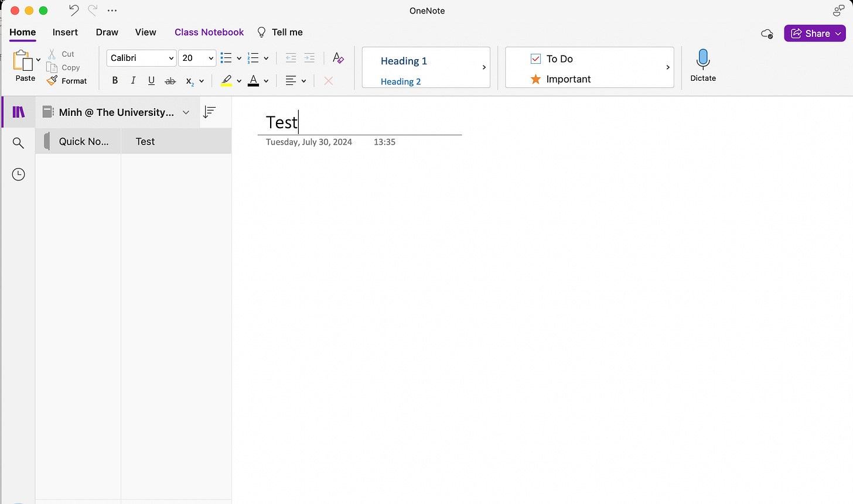
Task: Open paragraph alignment dropdown arrow
Action: (303, 81)
